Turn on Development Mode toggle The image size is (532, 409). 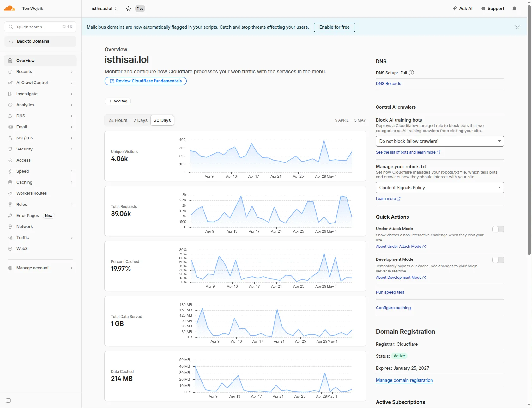tap(498, 260)
